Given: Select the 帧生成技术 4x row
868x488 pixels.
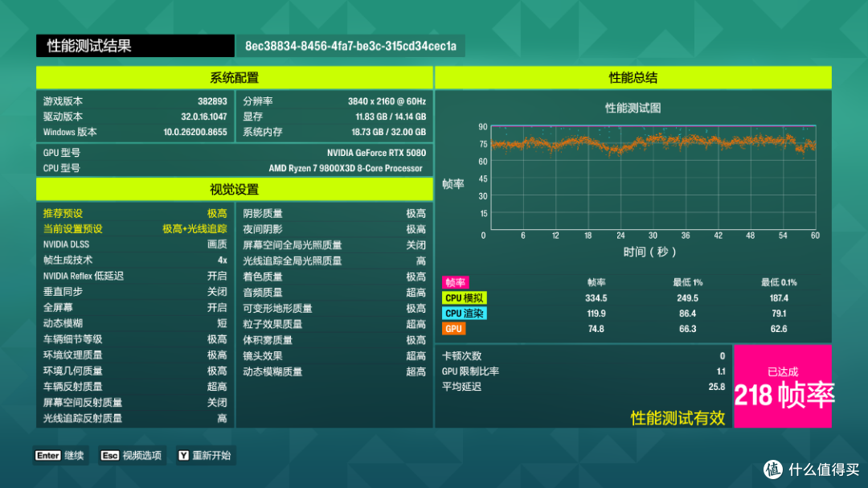Looking at the screenshot, I should click(135, 260).
